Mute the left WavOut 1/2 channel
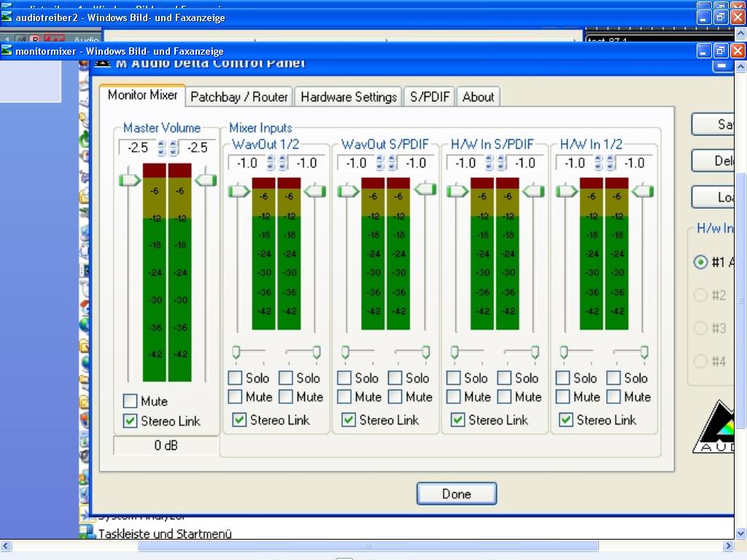 pos(235,397)
